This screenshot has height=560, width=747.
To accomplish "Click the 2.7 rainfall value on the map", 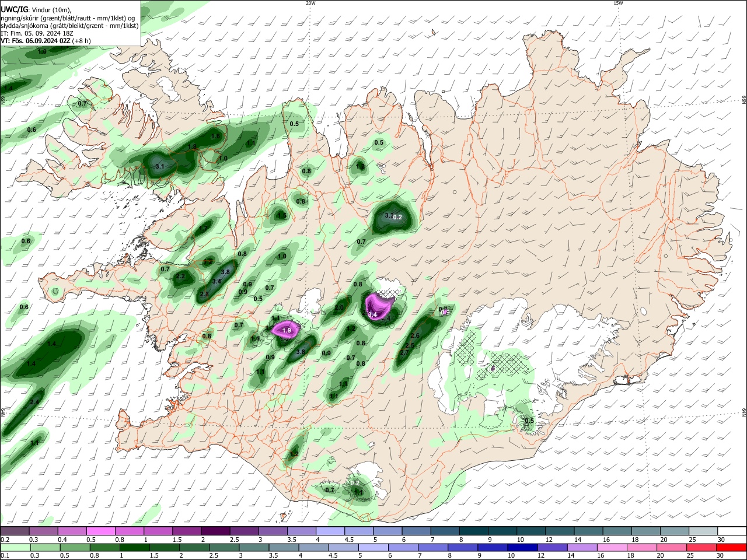I will [404, 353].
